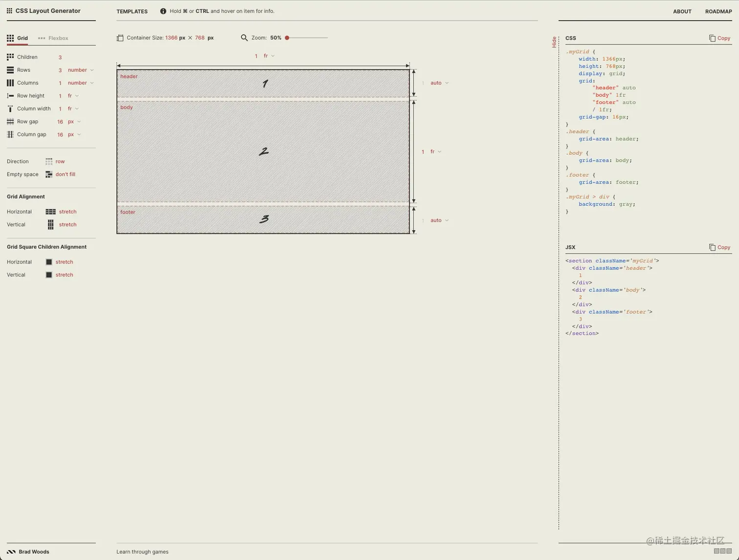The width and height of the screenshot is (739, 560).
Task: Open the Row height fr unit dropdown
Action: (73, 96)
